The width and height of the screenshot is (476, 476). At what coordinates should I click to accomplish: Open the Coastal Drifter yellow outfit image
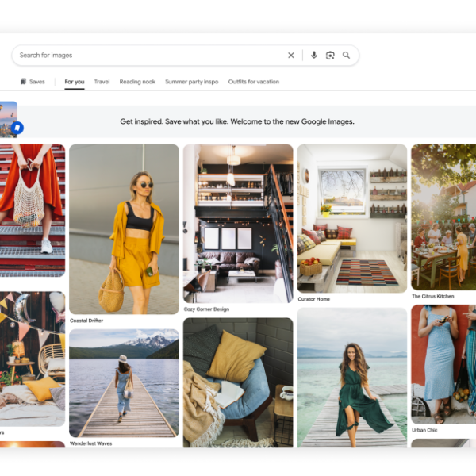(x=125, y=229)
